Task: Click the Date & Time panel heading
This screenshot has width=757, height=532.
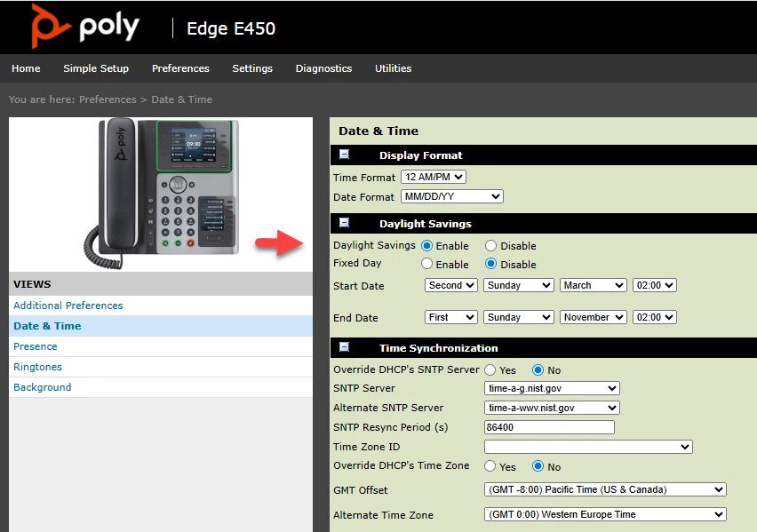Action: [378, 131]
